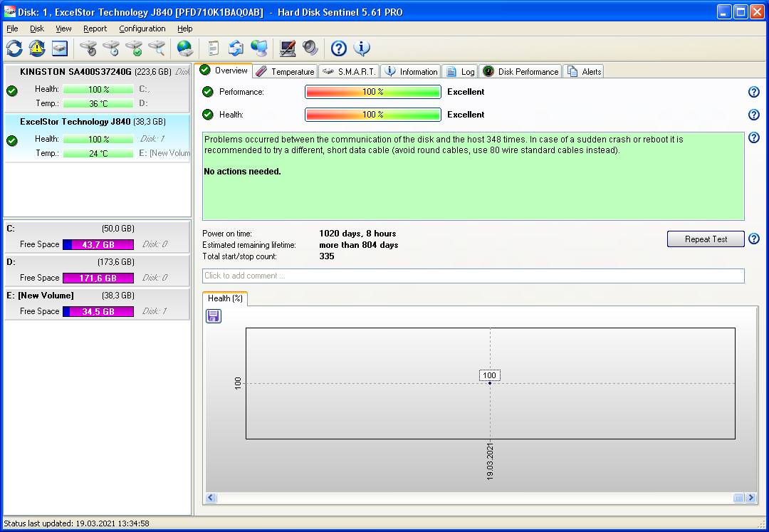This screenshot has height=532, width=769.
Task: Click the help icon beside Performance row
Action: tap(754, 92)
